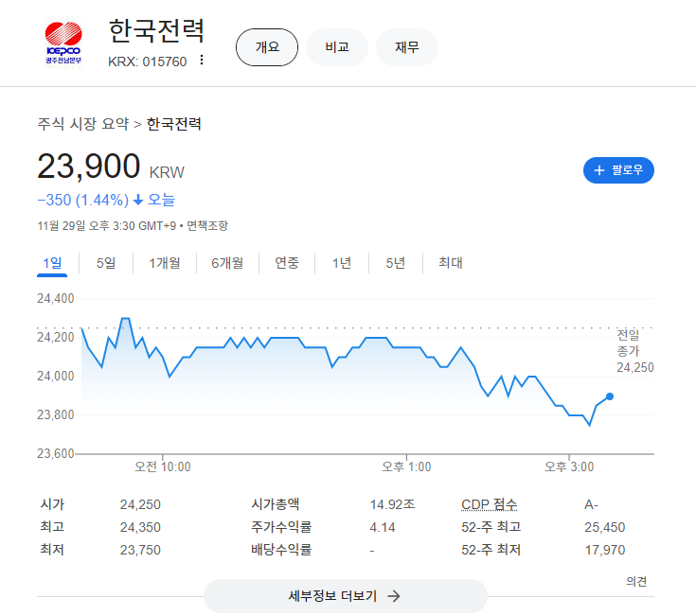Click the 최고 value 24,350
The height and width of the screenshot is (616, 696).
140,527
